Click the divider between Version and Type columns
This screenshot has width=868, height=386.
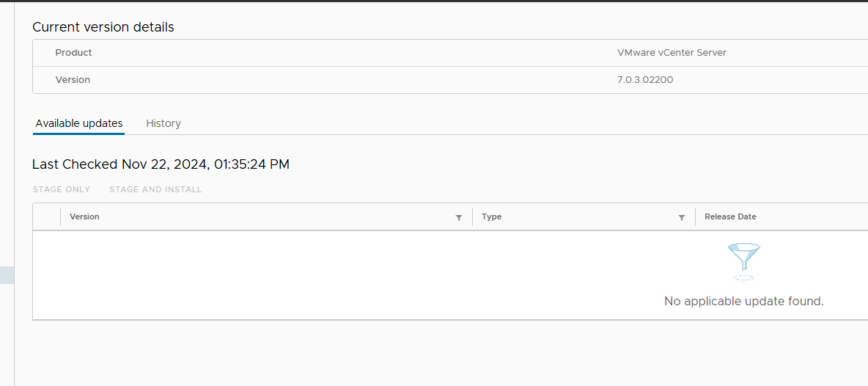tap(473, 216)
